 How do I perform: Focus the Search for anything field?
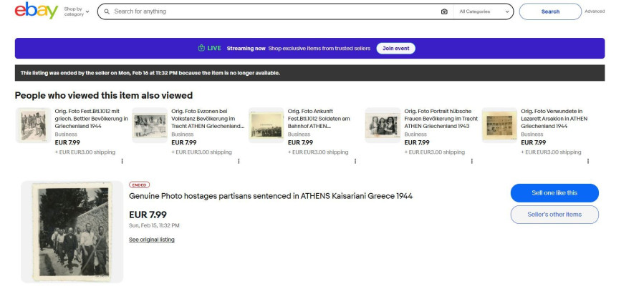click(x=272, y=11)
